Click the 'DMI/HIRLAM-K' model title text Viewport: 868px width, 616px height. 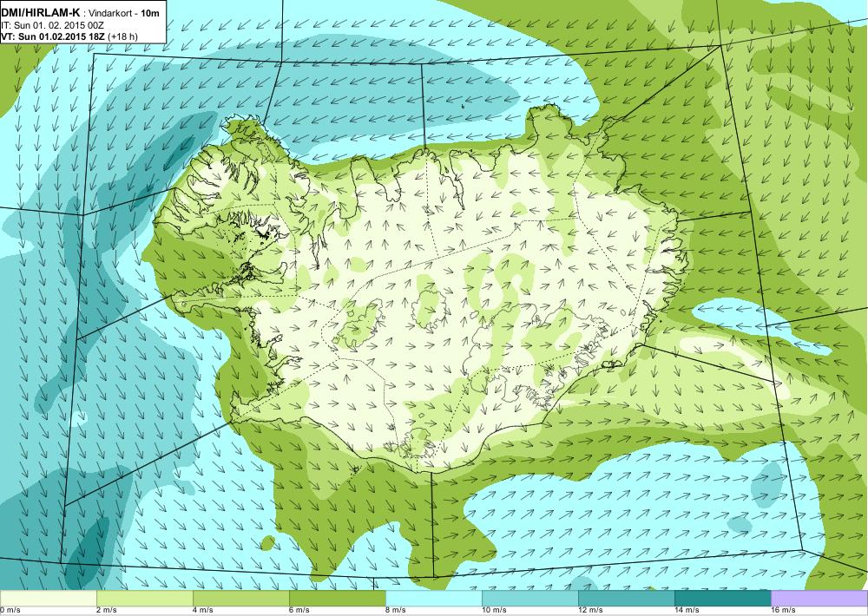[x=41, y=12]
